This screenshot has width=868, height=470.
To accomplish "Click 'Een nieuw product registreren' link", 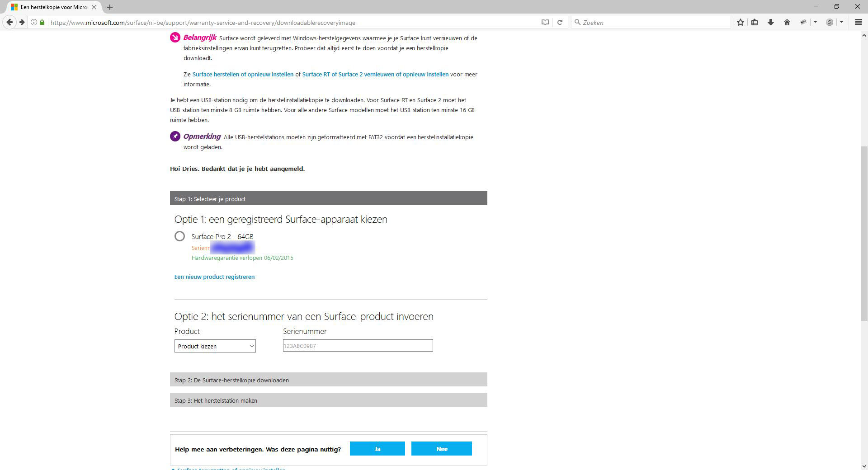I will [x=214, y=277].
